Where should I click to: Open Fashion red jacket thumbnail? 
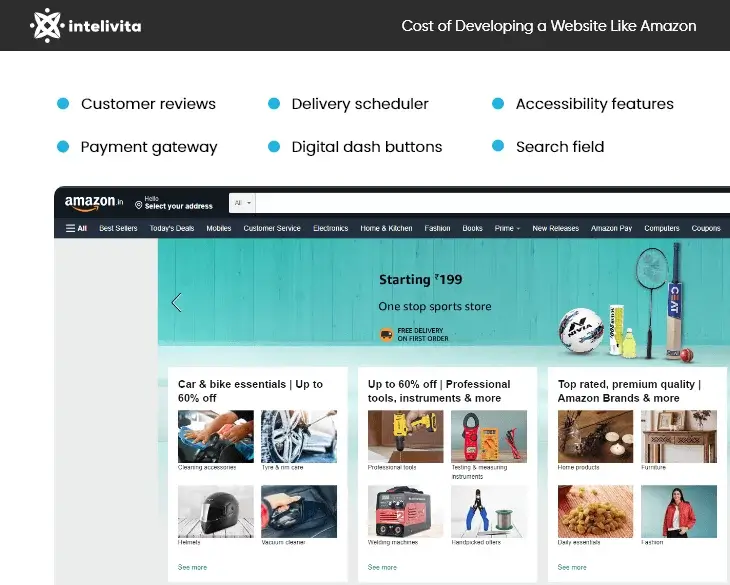[679, 511]
